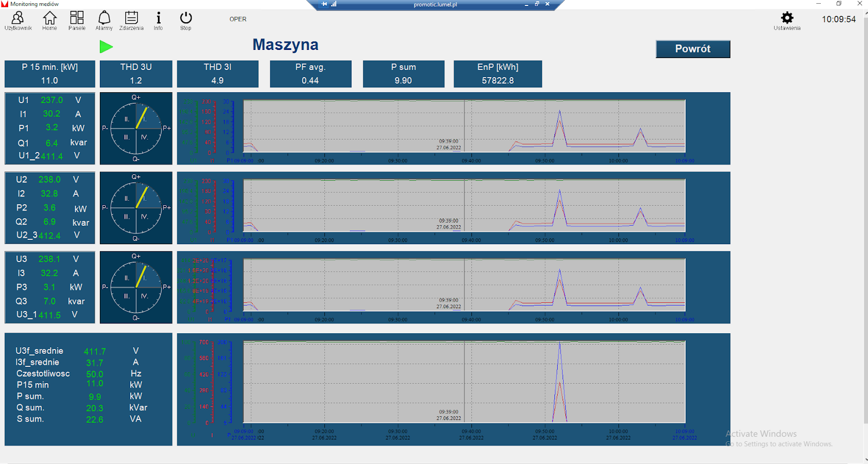
Task: Click the phase 1 vector dial
Action: [x=136, y=129]
